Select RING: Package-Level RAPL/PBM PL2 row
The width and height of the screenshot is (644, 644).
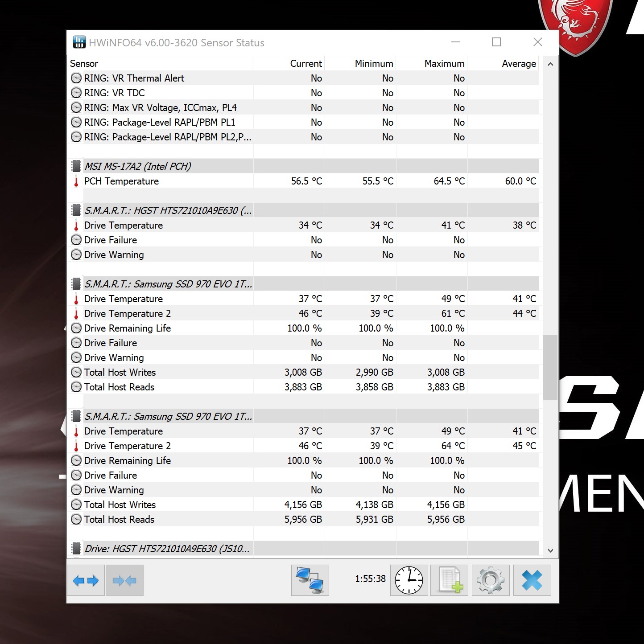[x=303, y=137]
